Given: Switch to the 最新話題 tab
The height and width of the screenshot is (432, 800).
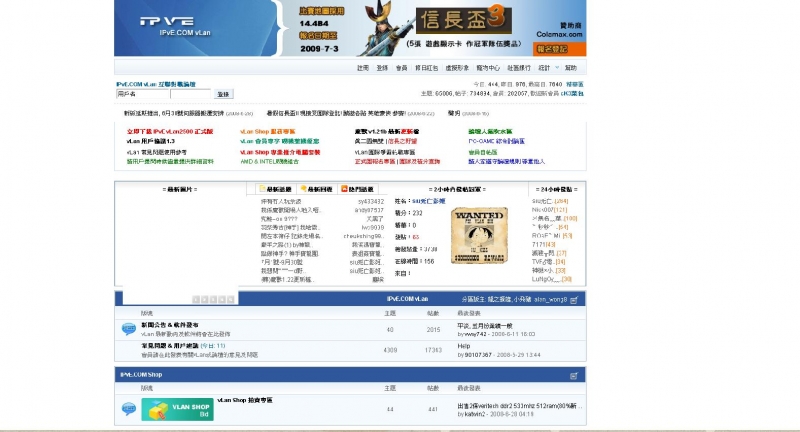Looking at the screenshot, I should 276,189.
